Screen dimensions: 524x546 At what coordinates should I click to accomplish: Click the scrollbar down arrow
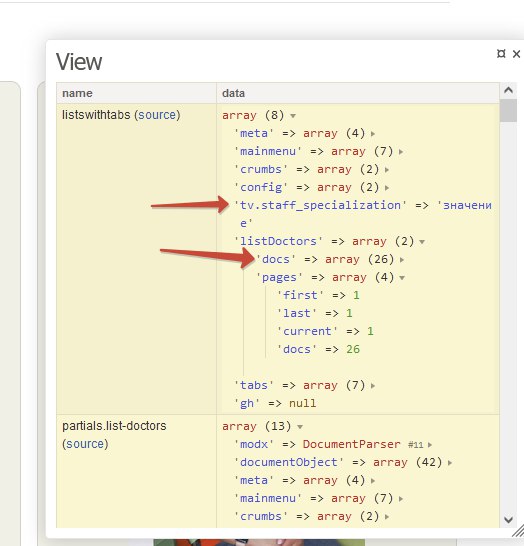(508, 520)
